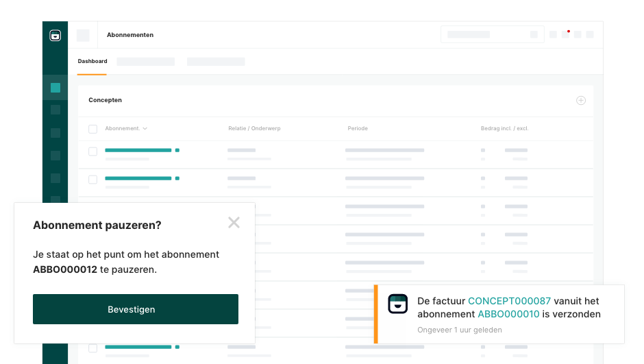Check the second subscription row checkbox
Screen dimensions: 644x364
[x=93, y=180]
